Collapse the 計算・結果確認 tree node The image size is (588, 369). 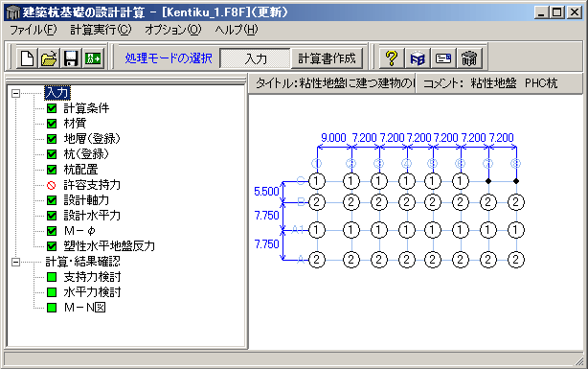pos(15,262)
